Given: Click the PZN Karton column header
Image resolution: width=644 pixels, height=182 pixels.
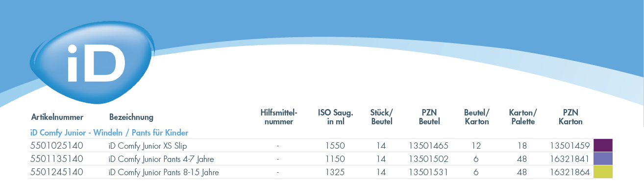Looking at the screenshot, I should click(570, 117).
